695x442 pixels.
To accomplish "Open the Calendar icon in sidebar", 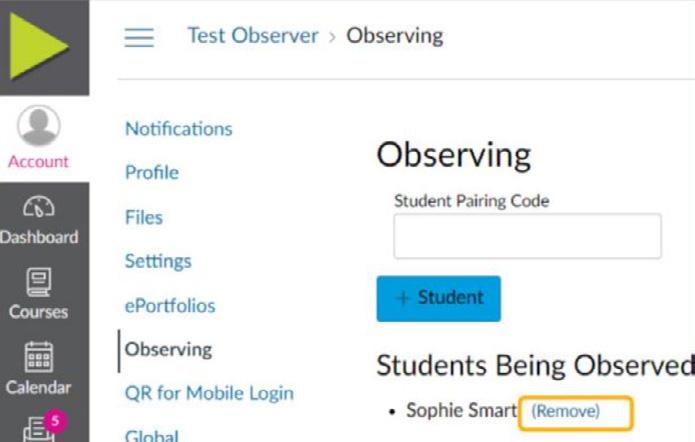I will point(39,358).
